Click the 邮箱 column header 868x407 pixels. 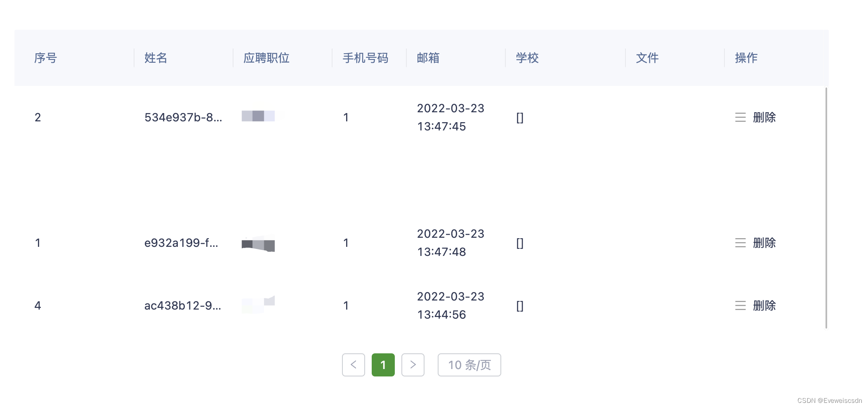(428, 58)
